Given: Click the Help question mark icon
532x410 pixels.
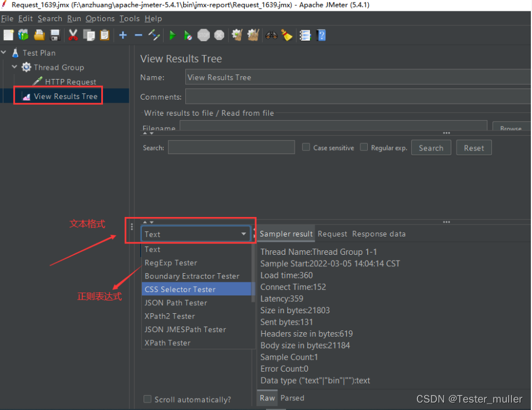Looking at the screenshot, I should pos(321,35).
